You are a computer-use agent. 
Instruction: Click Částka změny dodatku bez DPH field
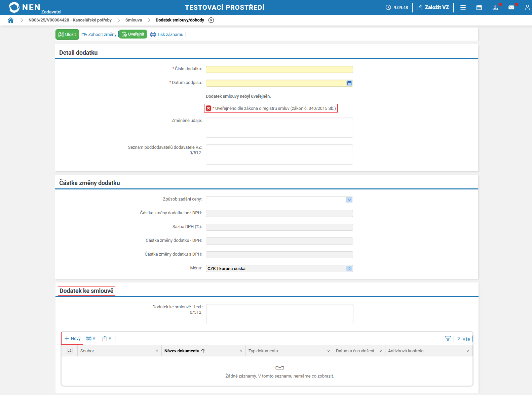pos(279,213)
